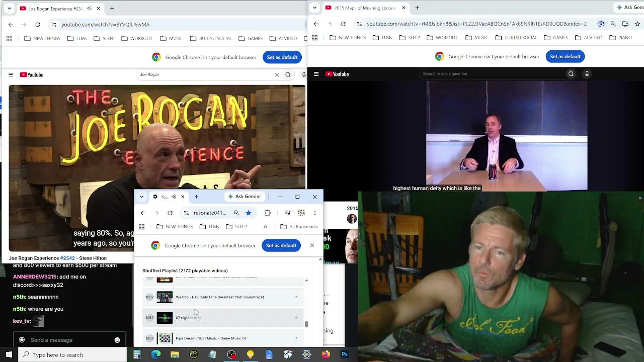This screenshot has width=644, height=362.
Task: Open media controls in the resonate window toolbar
Action: (x=288, y=213)
